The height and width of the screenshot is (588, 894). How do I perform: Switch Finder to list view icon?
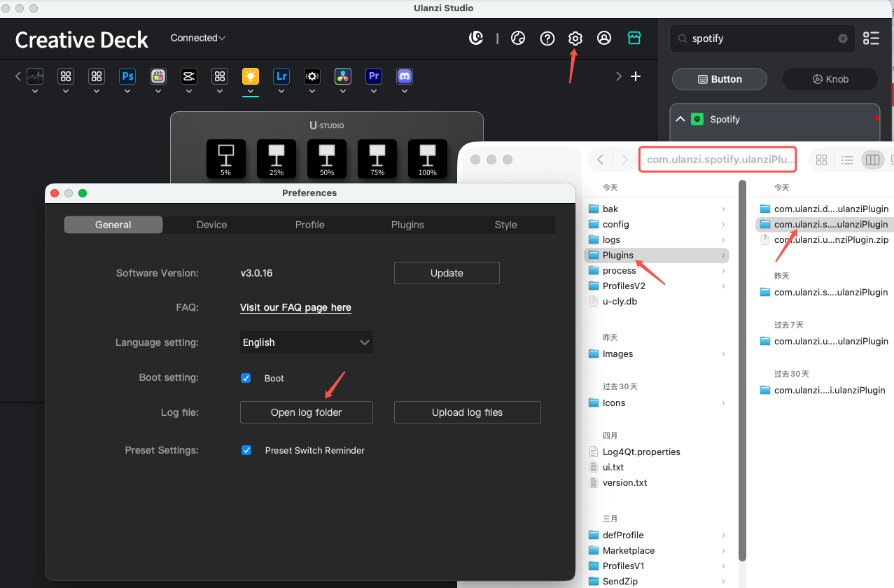click(x=847, y=160)
